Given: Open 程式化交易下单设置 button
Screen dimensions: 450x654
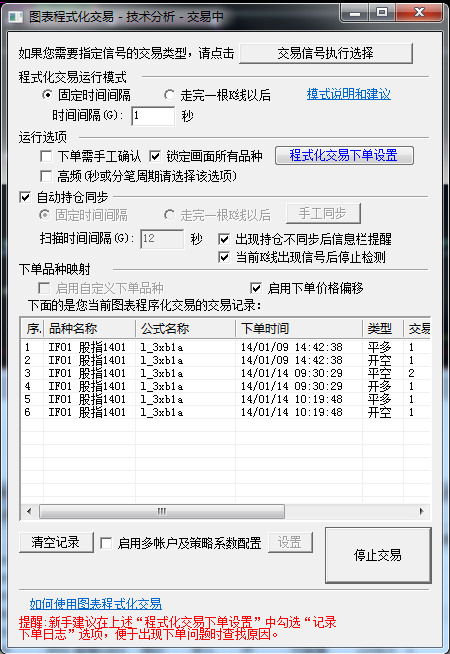Looking at the screenshot, I should pos(344,156).
